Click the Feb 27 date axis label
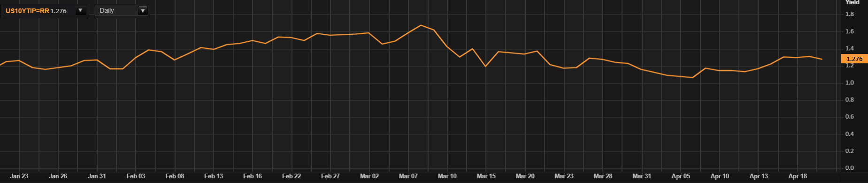 pyautogui.click(x=330, y=176)
